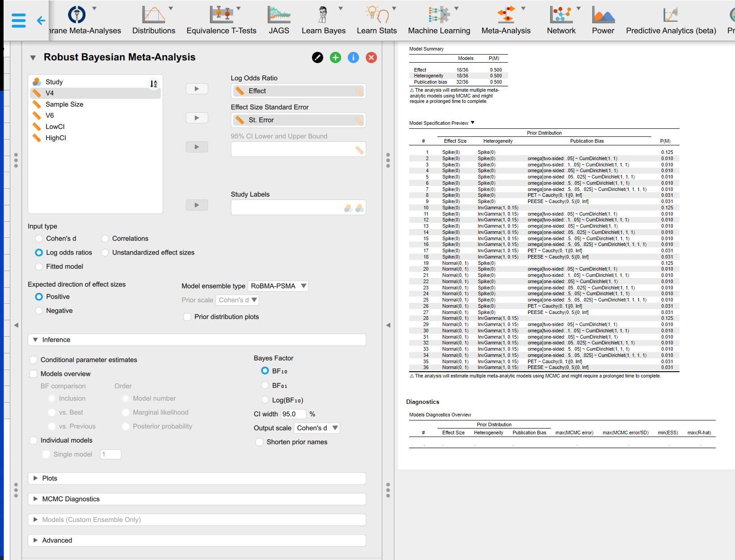This screenshot has height=560, width=735.
Task: Open the Learn Stats module
Action: click(376, 20)
